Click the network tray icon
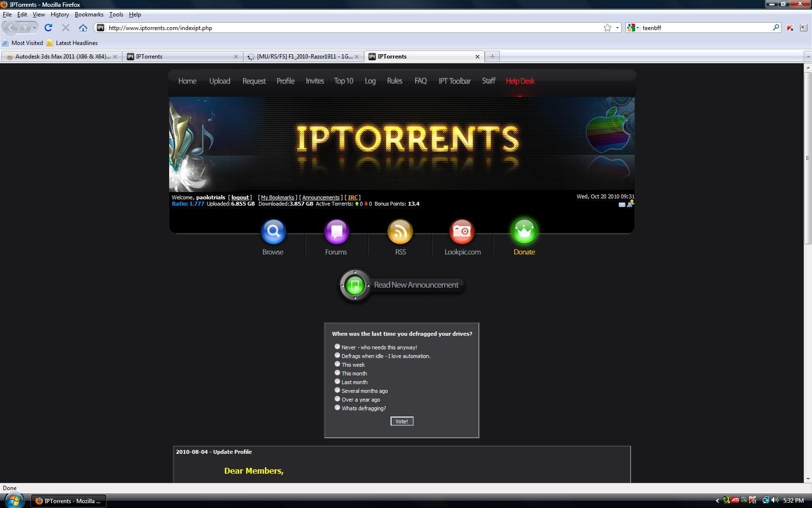The width and height of the screenshot is (812, 508). click(766, 500)
